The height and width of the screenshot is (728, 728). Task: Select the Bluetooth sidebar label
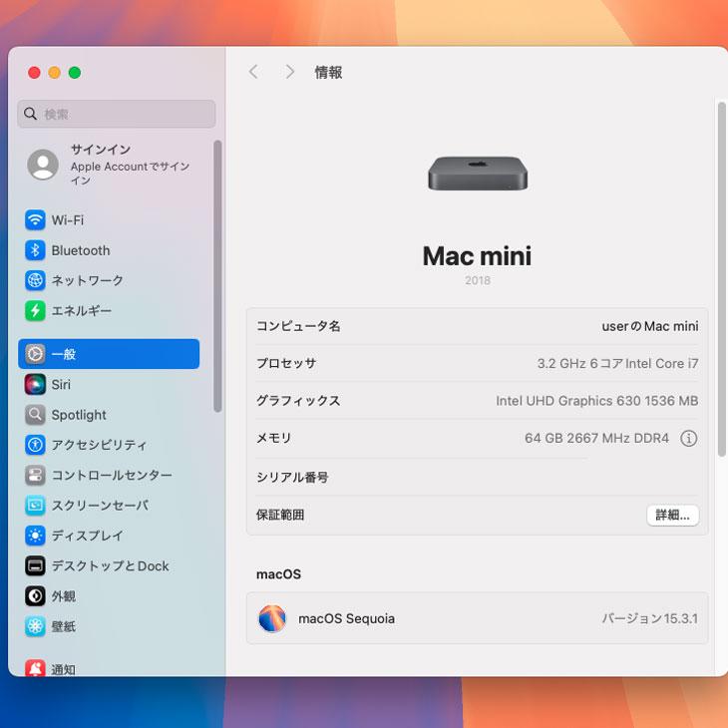(x=81, y=250)
